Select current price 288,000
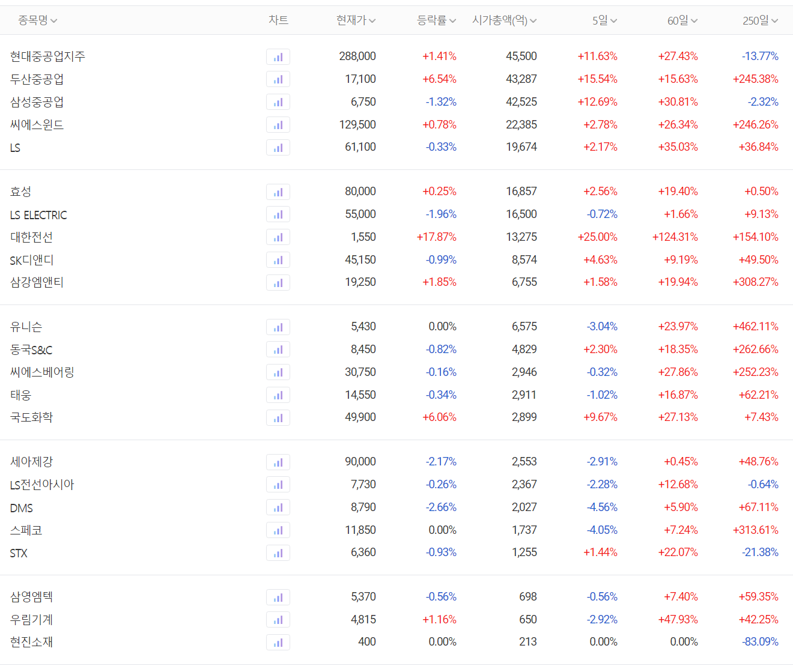This screenshot has height=672, width=793. tap(357, 56)
